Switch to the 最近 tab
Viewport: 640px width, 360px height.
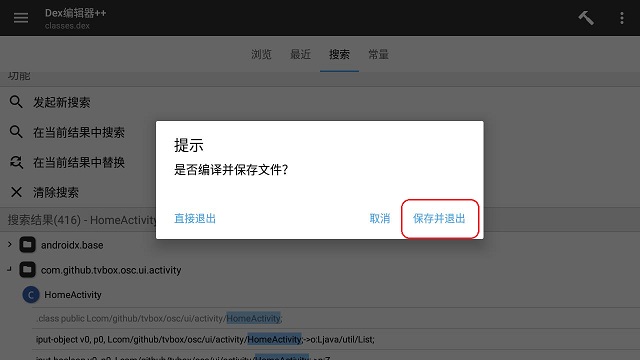pyautogui.click(x=300, y=54)
